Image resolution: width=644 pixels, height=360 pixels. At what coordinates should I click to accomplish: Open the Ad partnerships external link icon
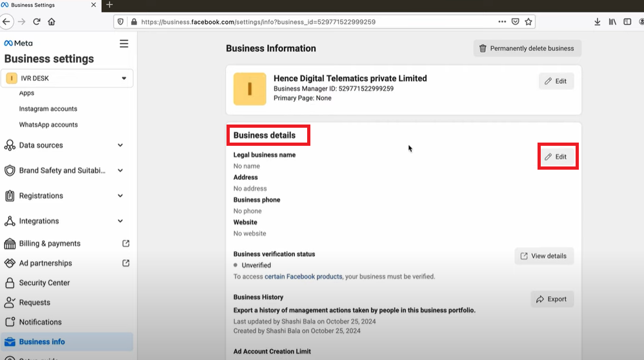coord(126,263)
